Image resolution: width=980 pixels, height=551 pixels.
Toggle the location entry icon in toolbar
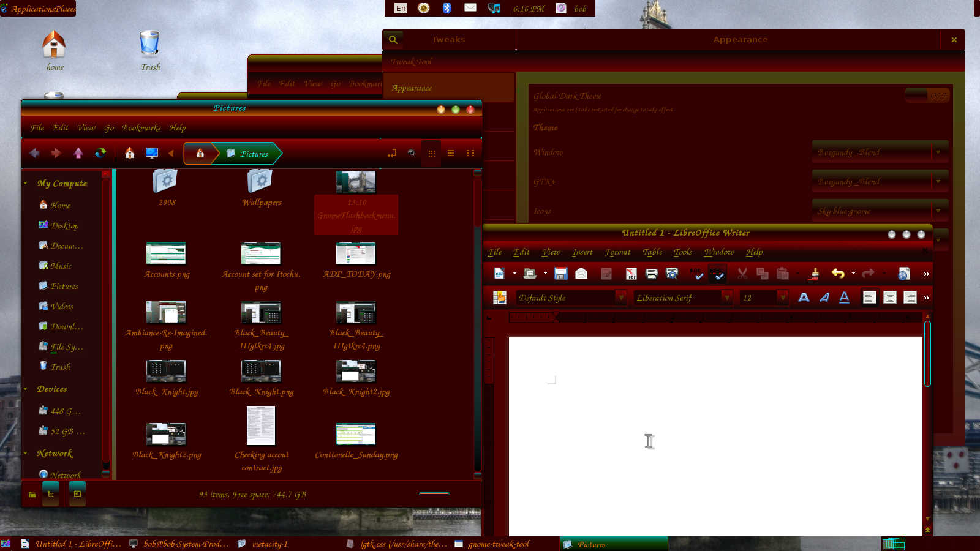[x=392, y=153]
